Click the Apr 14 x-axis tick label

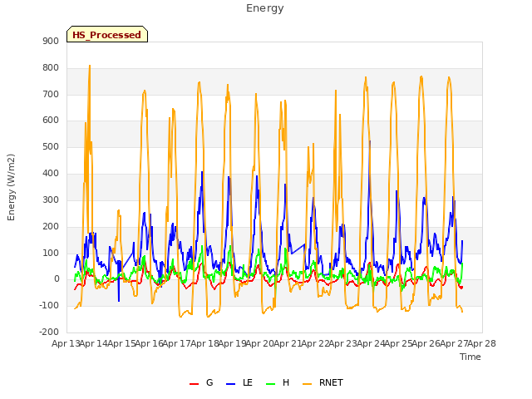(x=94, y=343)
